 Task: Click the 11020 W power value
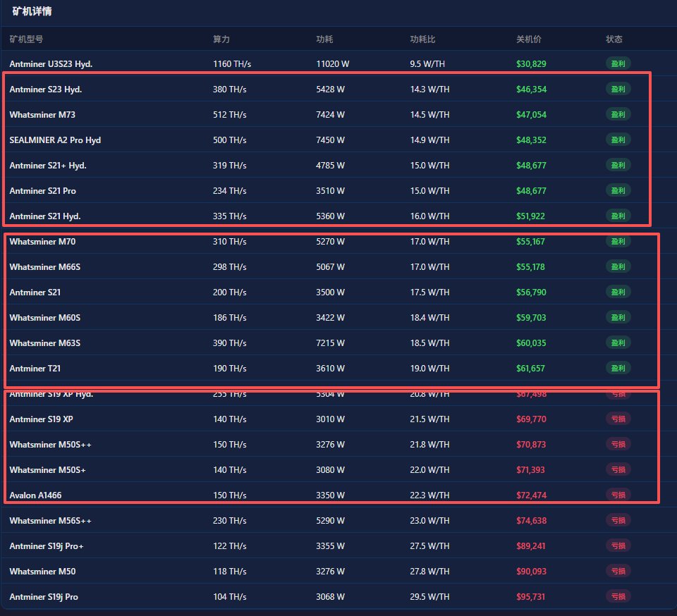pos(332,64)
